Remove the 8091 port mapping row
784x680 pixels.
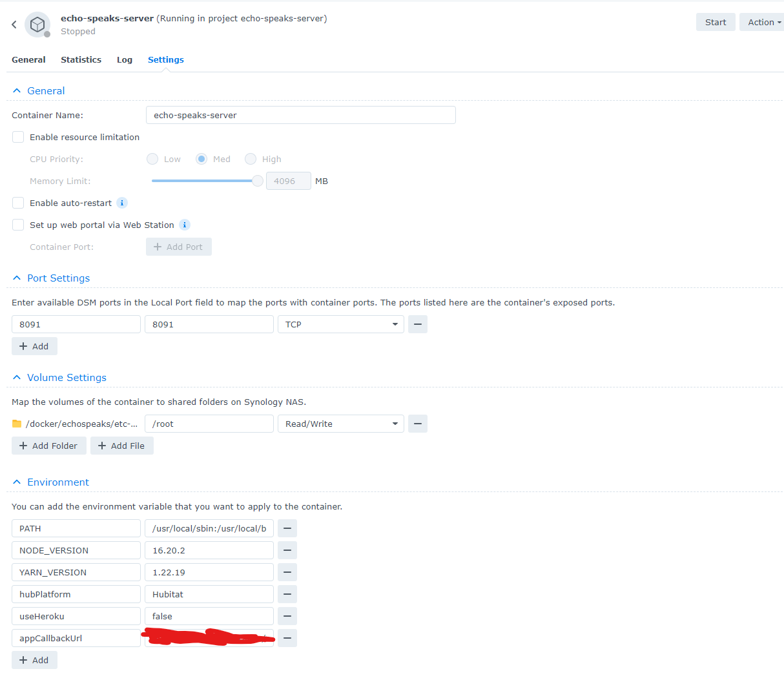point(418,324)
